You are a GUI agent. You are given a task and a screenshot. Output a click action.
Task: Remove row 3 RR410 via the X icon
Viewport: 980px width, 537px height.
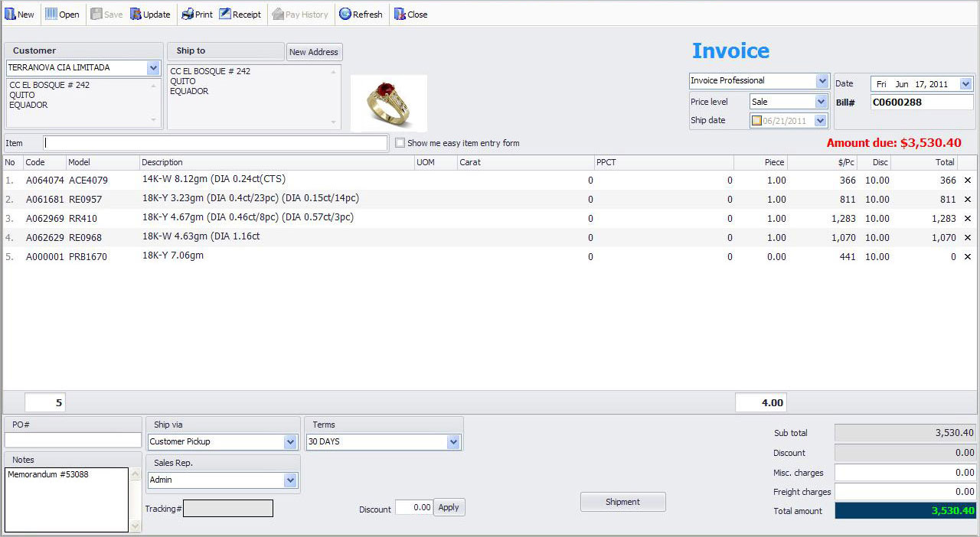pyautogui.click(x=967, y=219)
